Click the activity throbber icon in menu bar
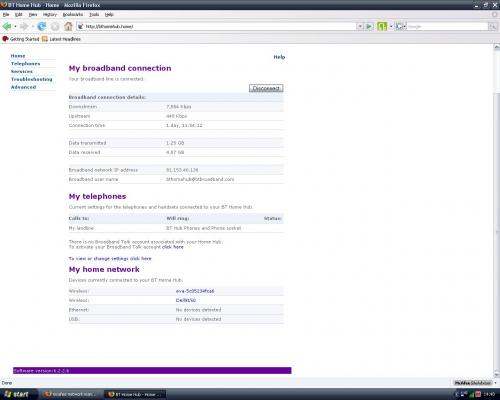The image size is (500, 400). point(496,15)
